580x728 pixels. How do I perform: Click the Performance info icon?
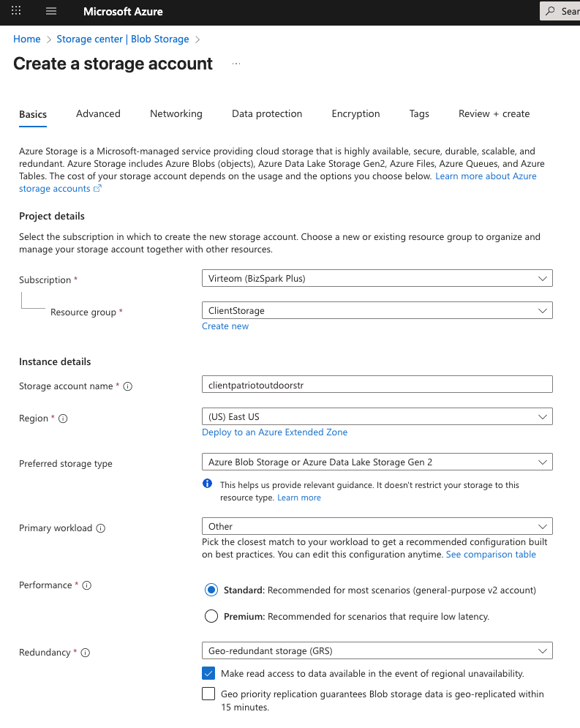click(x=86, y=585)
